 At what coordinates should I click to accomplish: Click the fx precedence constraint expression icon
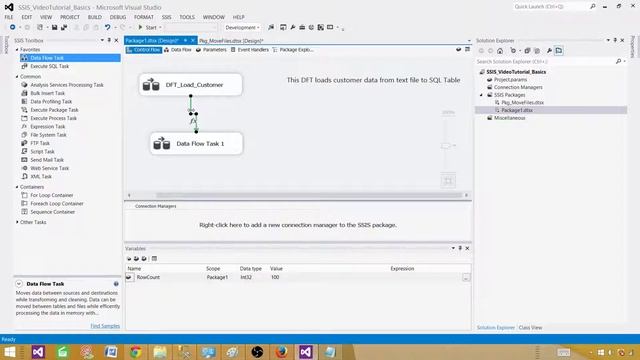click(x=193, y=121)
